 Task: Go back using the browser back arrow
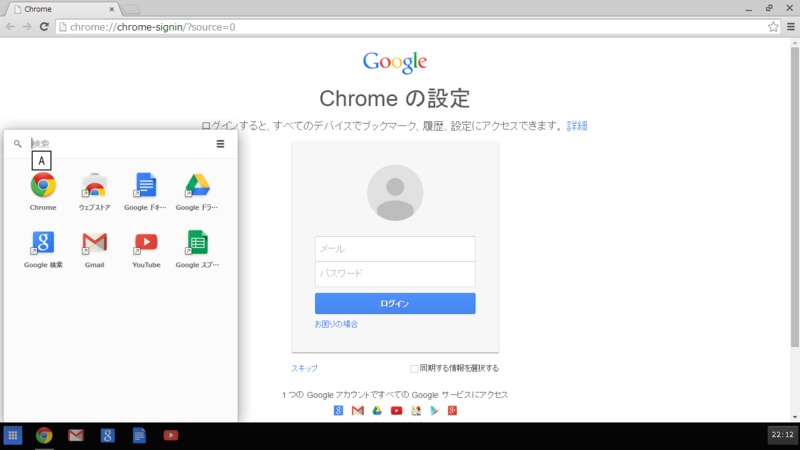coord(10,27)
